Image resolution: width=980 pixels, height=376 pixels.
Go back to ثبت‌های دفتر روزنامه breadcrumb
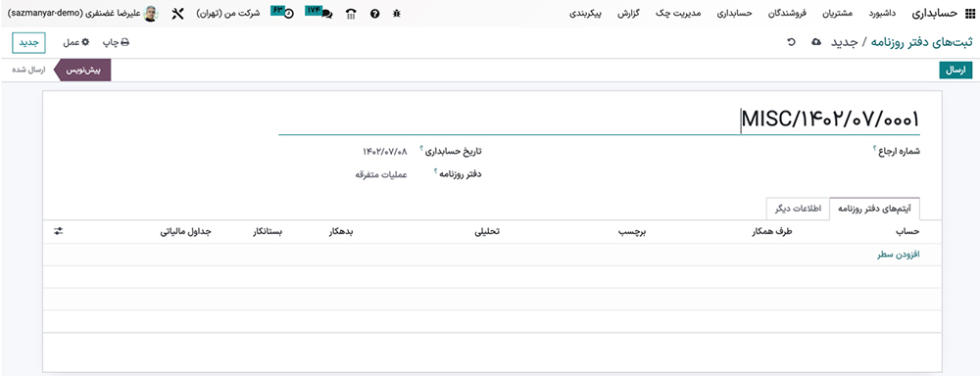point(922,42)
